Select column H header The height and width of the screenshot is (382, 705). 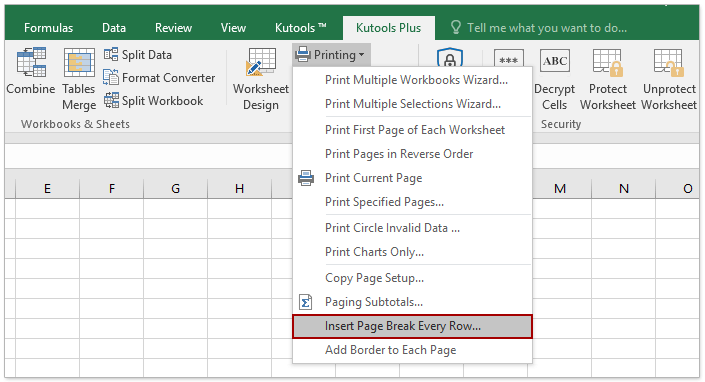239,188
